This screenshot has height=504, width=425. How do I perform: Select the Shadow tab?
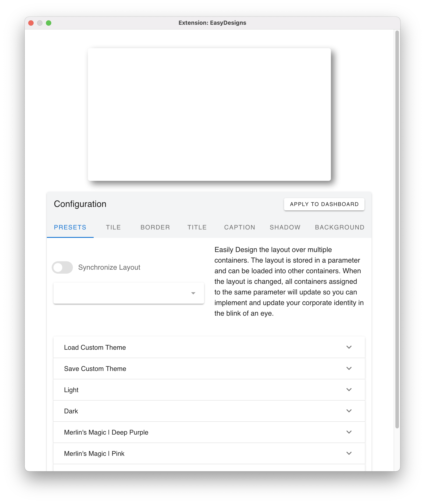(x=285, y=227)
